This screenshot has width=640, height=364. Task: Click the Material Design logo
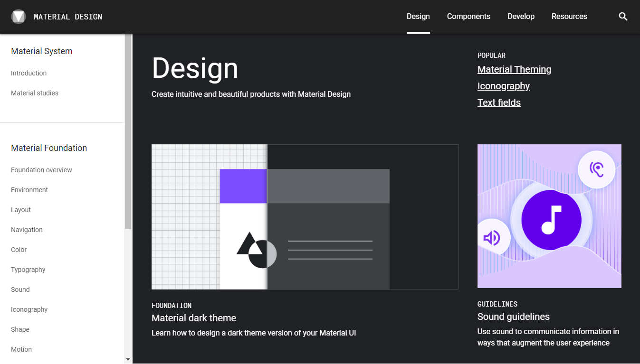point(19,16)
